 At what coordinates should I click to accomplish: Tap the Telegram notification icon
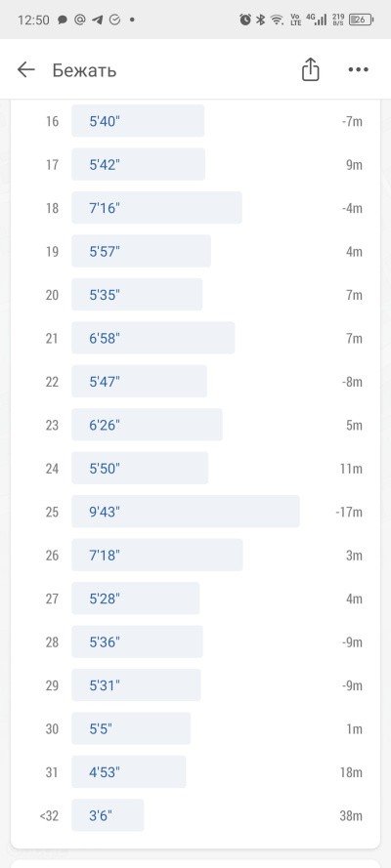[97, 20]
